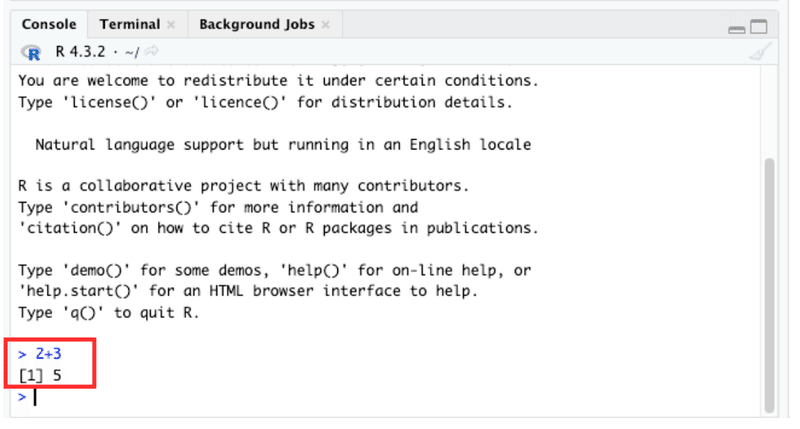Screen dimensions: 800x429
Task: Click the 2+3 command line
Action: pyautogui.click(x=40, y=354)
